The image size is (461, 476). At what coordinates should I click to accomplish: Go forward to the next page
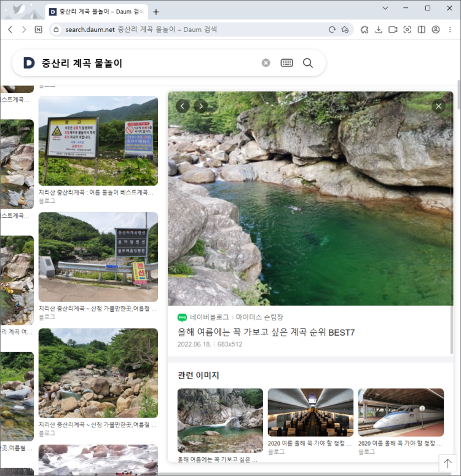point(24,30)
